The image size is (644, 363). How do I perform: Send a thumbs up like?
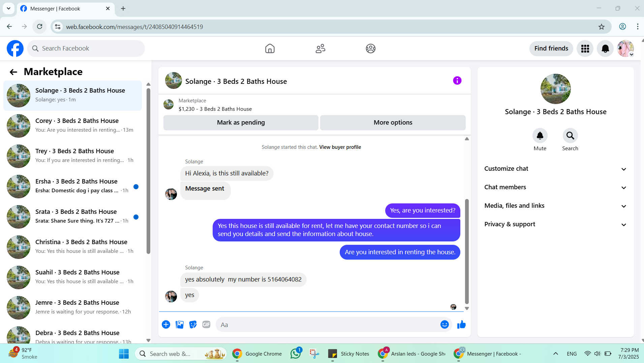461,325
